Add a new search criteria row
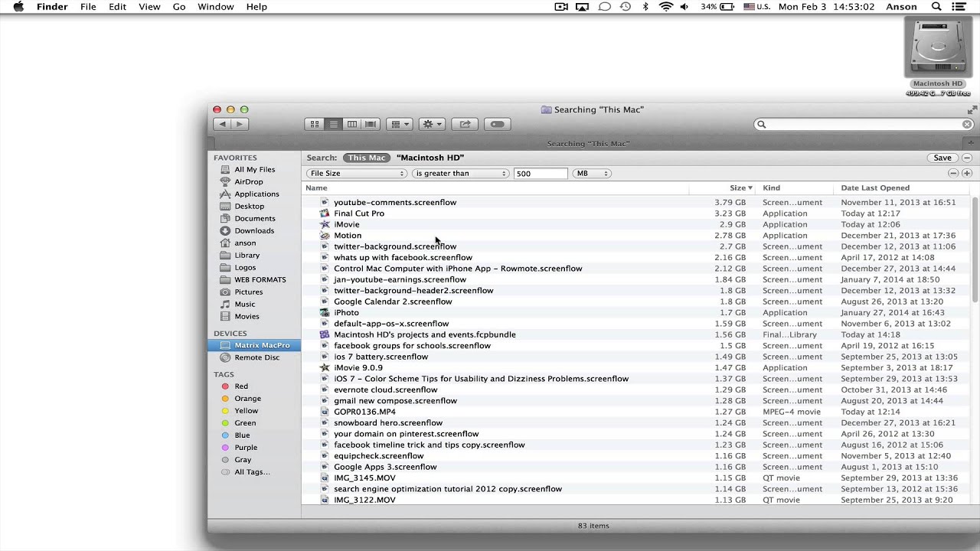The image size is (980, 551). click(x=967, y=174)
